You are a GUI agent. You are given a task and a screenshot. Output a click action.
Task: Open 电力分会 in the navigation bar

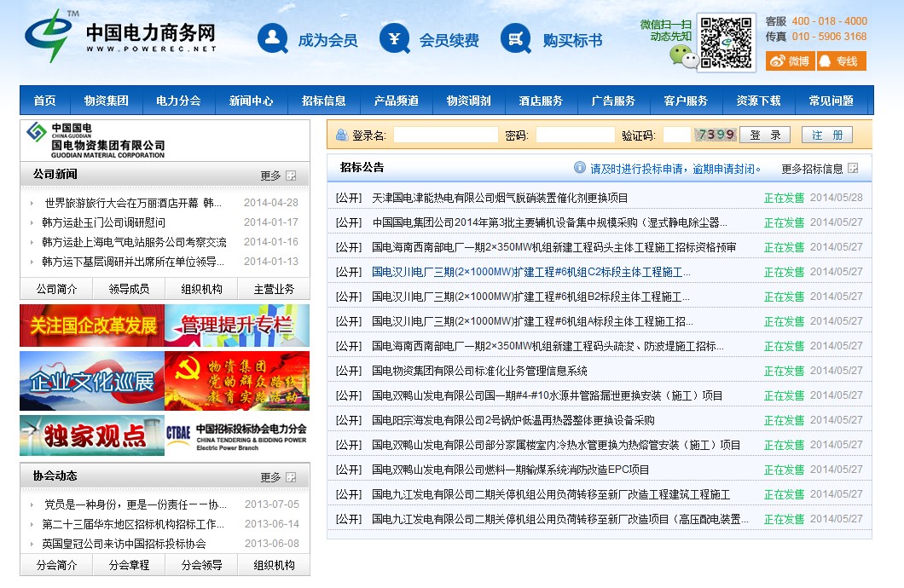179,101
